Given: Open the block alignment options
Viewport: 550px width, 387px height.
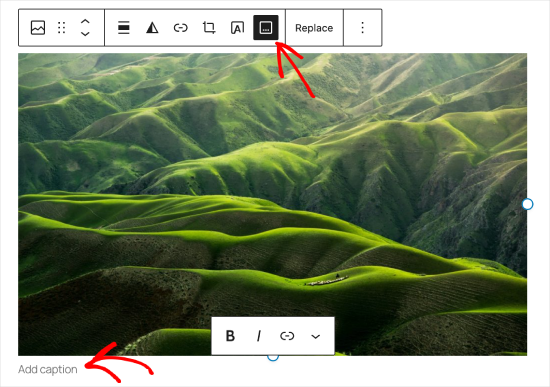Looking at the screenshot, I should 123,28.
